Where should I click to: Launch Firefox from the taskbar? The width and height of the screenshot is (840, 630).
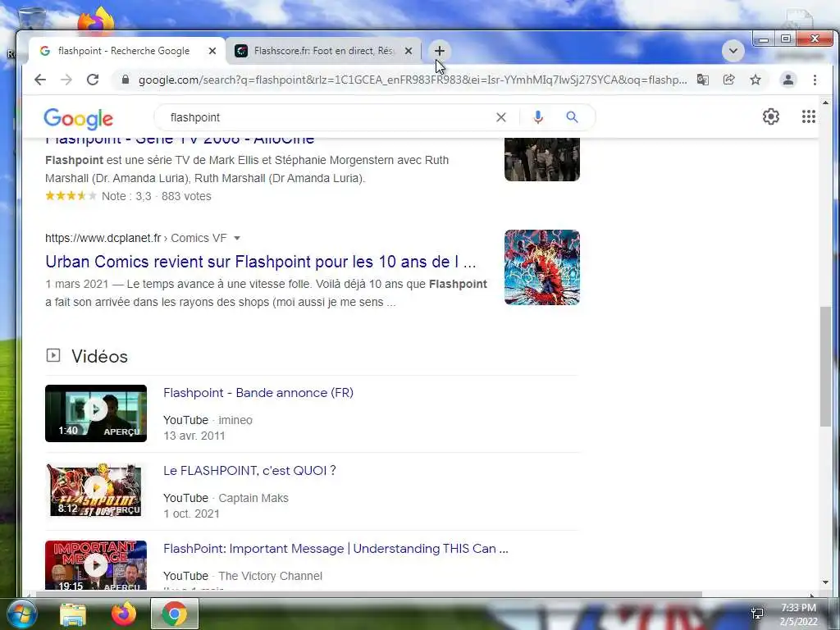tap(123, 614)
